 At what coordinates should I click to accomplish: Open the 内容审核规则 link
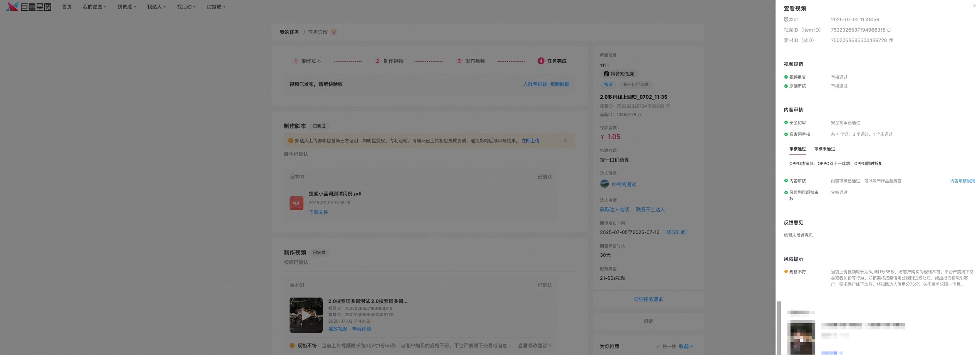[x=962, y=181]
